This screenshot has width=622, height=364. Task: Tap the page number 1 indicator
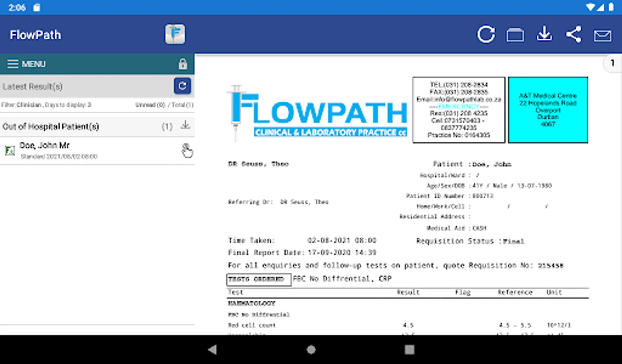coord(612,63)
